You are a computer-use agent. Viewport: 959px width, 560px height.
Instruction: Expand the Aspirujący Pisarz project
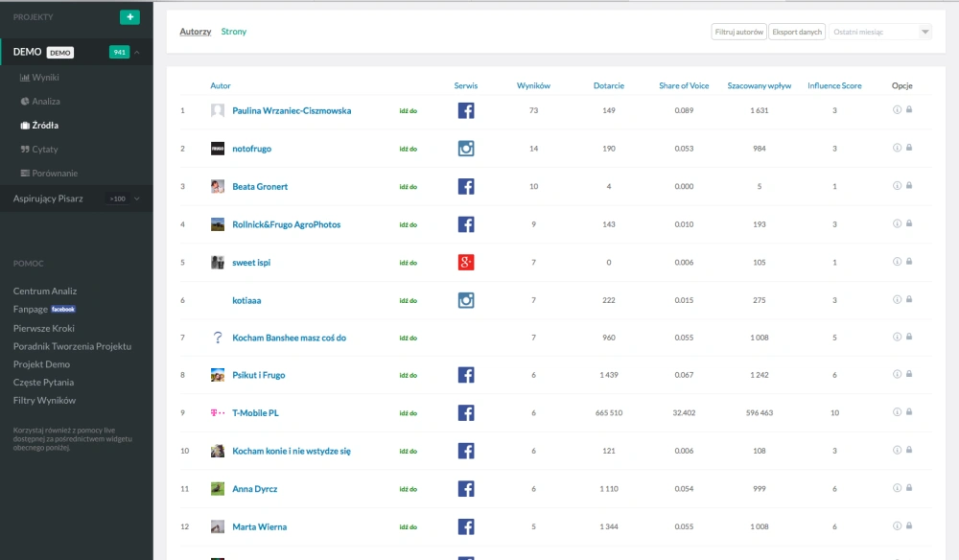[x=137, y=198]
